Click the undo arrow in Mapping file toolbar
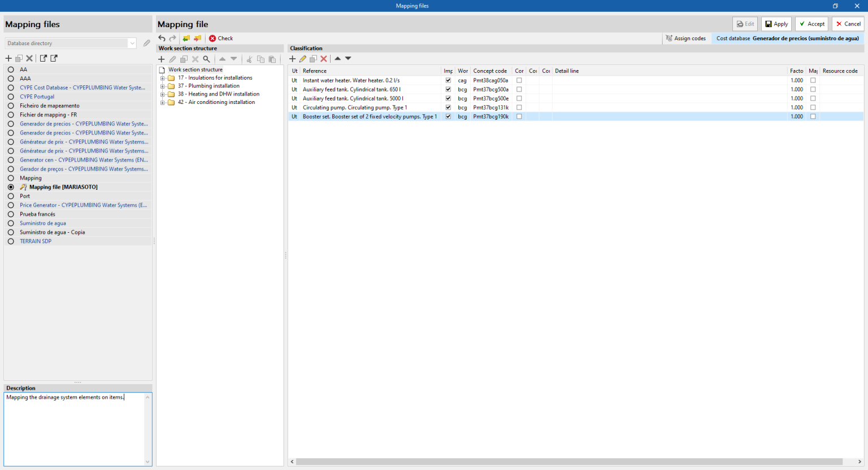The height and width of the screenshot is (470, 868). (x=162, y=38)
